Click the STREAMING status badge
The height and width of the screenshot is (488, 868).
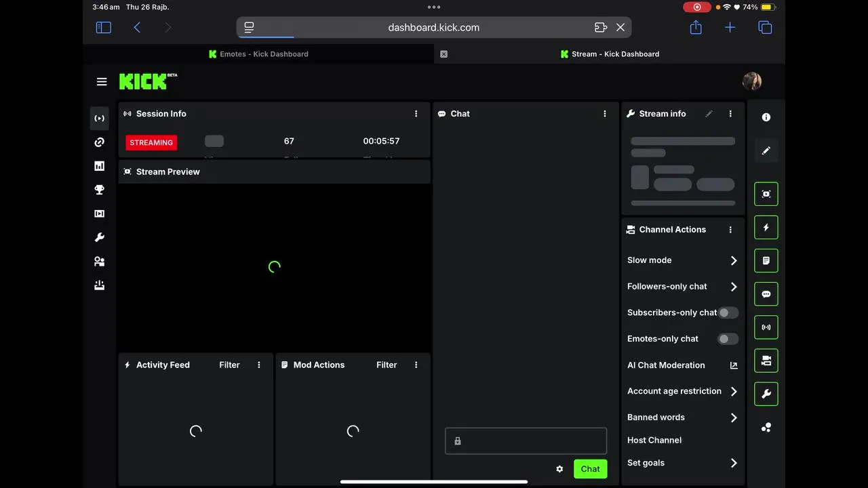click(x=151, y=142)
